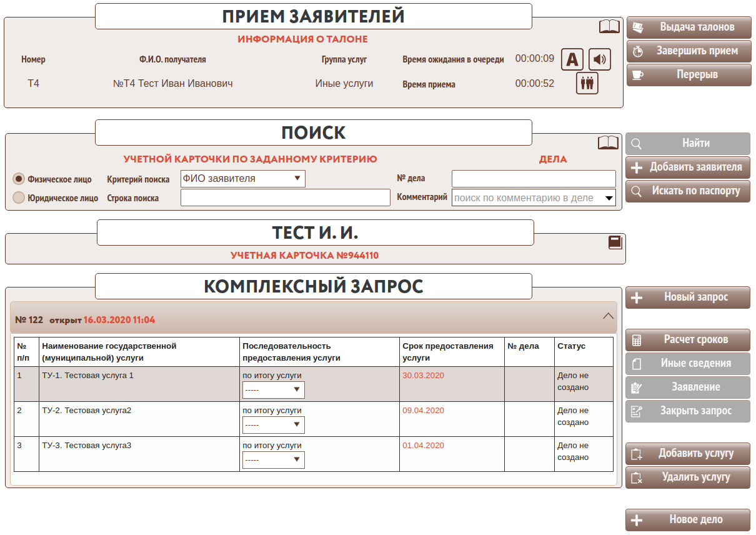Image resolution: width=756 pixels, height=535 pixels.
Task: Click Добавить услугу button
Action: tap(688, 454)
